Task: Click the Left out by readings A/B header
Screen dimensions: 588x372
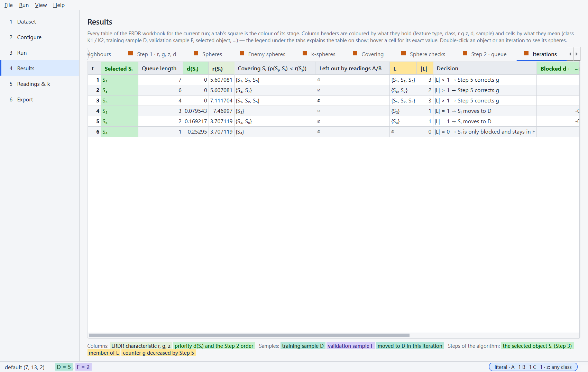Action: tap(353, 69)
